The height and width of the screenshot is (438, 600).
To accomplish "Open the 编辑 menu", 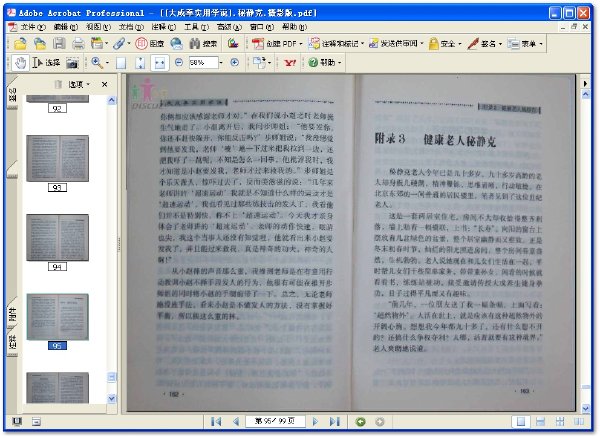I will [65, 27].
